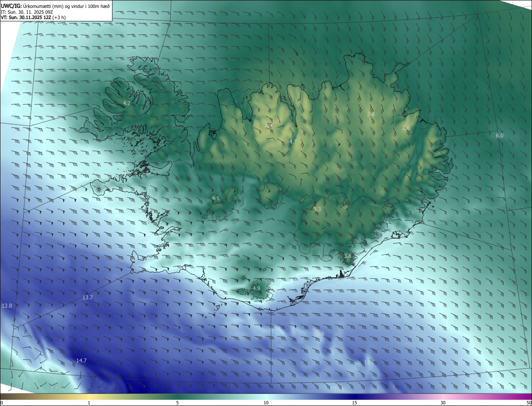
Task: Click the colour scale tick label "0"
Action: point(2,403)
